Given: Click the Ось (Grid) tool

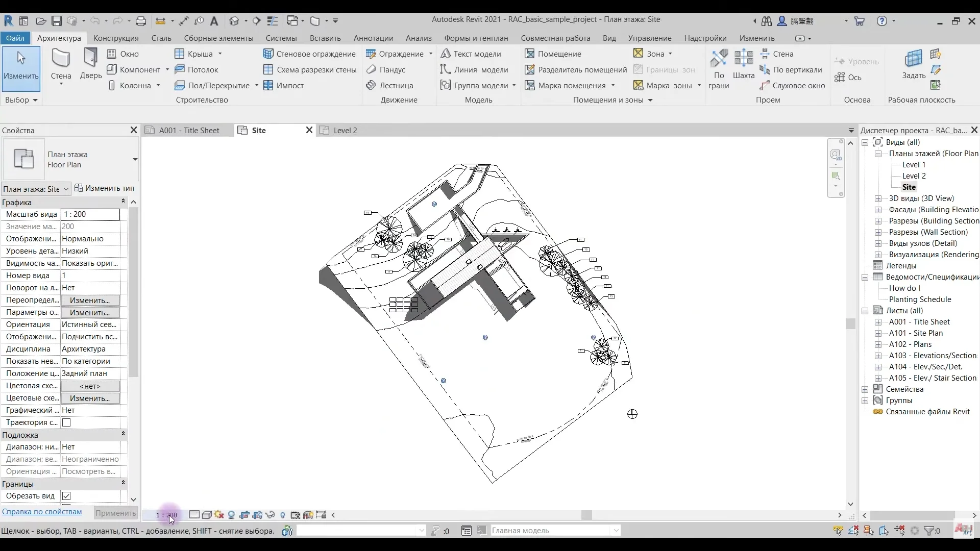Looking at the screenshot, I should (848, 77).
